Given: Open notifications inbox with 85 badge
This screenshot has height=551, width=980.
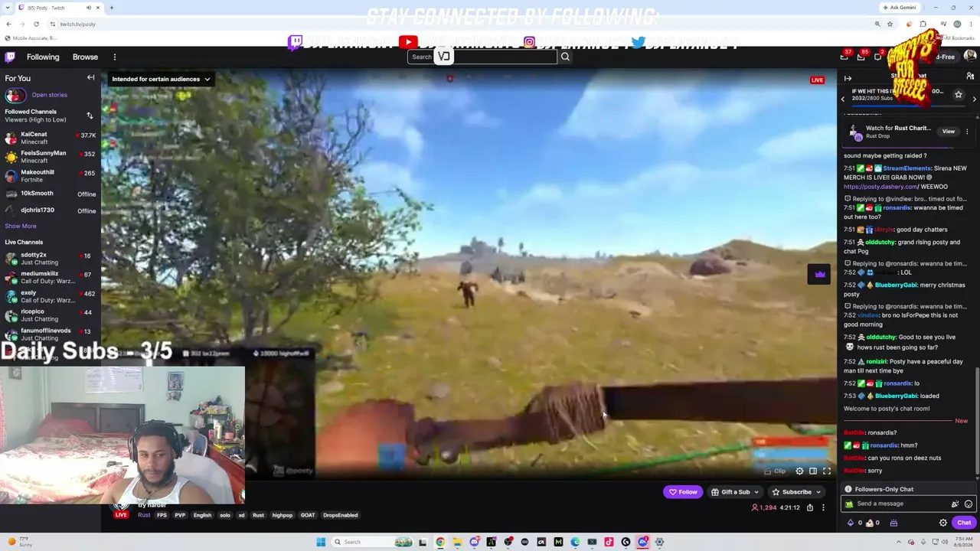Looking at the screenshot, I should click(x=861, y=57).
